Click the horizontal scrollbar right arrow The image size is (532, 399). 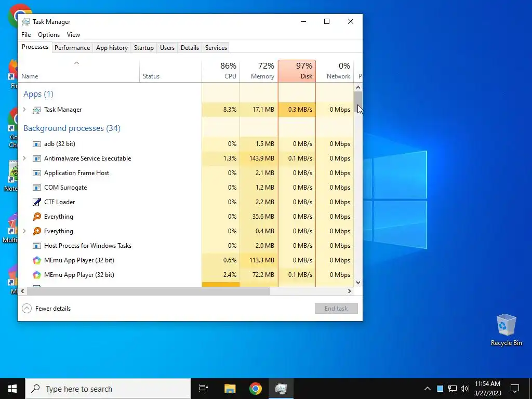pyautogui.click(x=350, y=291)
